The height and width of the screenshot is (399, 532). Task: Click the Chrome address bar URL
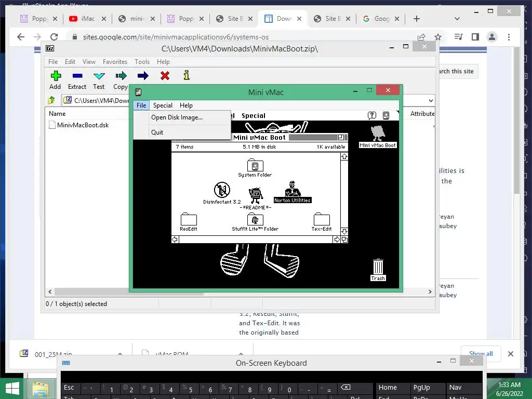pos(176,37)
